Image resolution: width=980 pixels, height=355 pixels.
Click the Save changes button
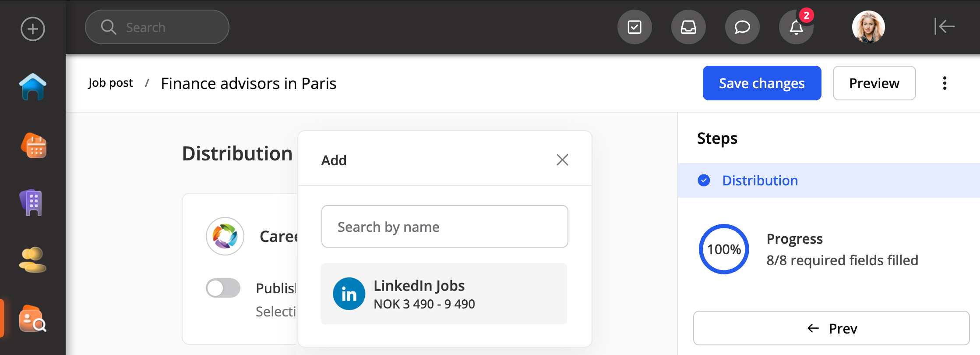pos(761,83)
